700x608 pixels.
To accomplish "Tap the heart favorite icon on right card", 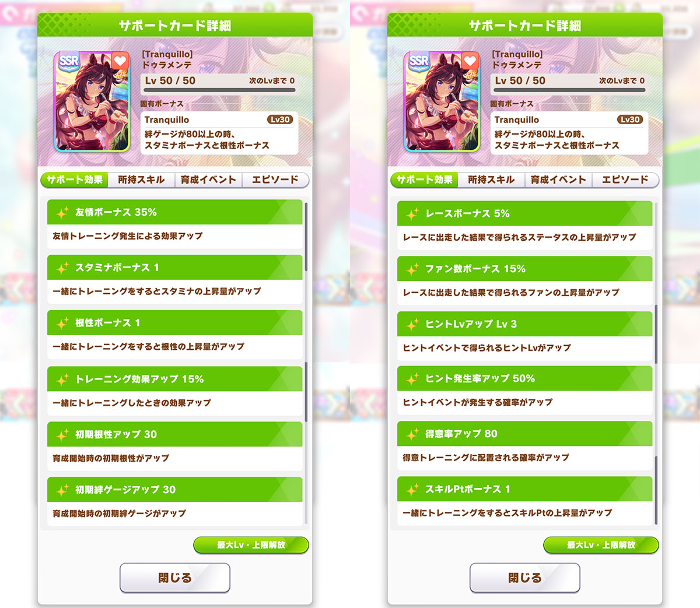I will [x=470, y=61].
